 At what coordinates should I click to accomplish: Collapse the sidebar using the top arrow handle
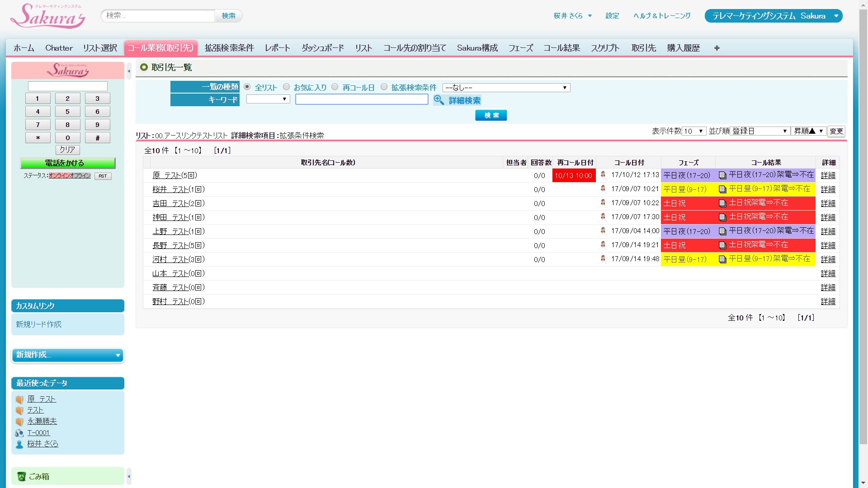[x=129, y=71]
